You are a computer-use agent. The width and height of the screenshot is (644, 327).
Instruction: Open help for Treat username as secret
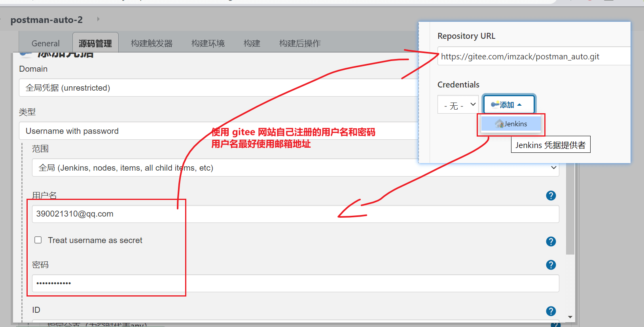click(x=551, y=241)
